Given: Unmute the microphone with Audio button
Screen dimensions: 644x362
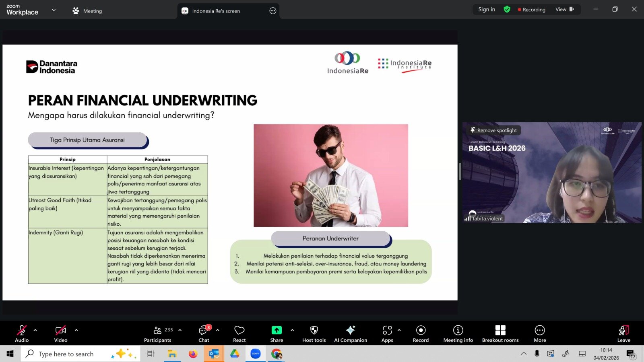Looking at the screenshot, I should click(22, 333).
